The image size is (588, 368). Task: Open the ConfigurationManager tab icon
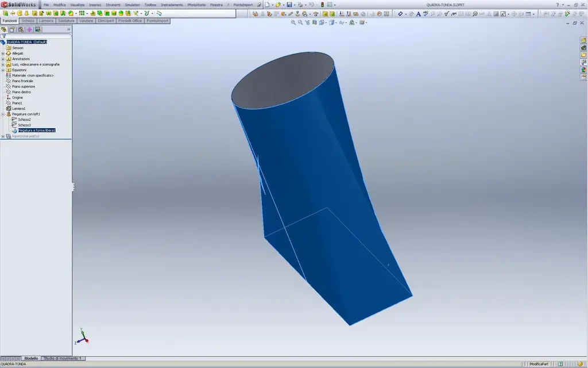(x=21, y=29)
